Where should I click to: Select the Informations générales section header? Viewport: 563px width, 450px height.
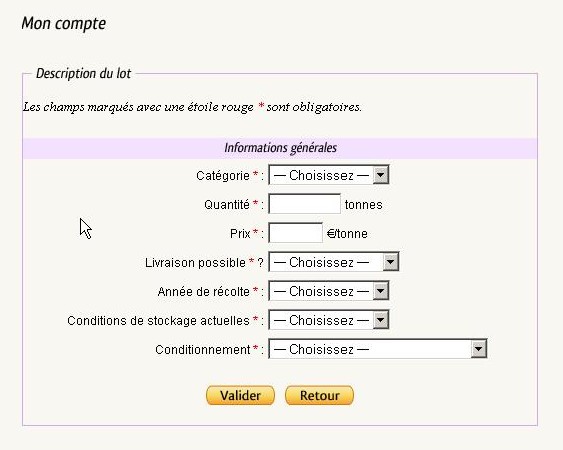coord(280,148)
